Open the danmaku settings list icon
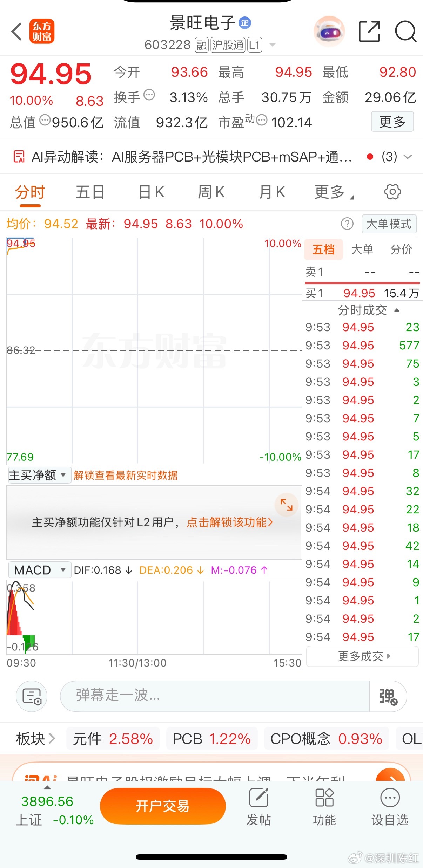 (x=32, y=696)
